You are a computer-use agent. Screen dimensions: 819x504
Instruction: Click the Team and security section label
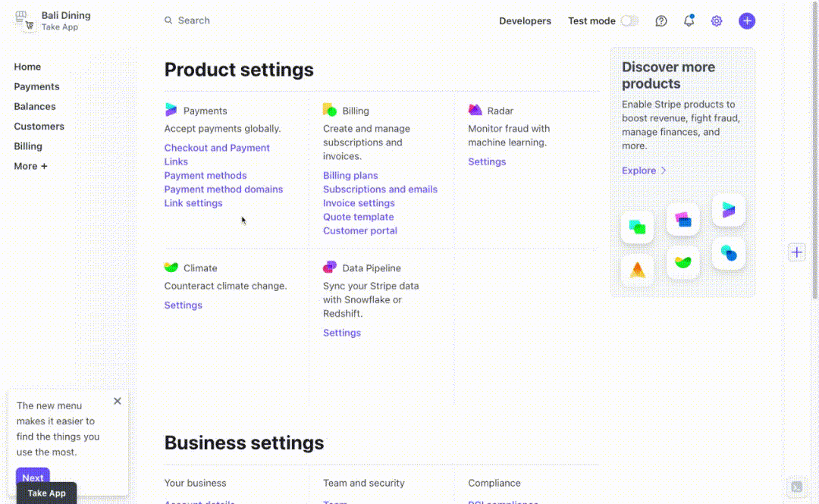click(363, 483)
